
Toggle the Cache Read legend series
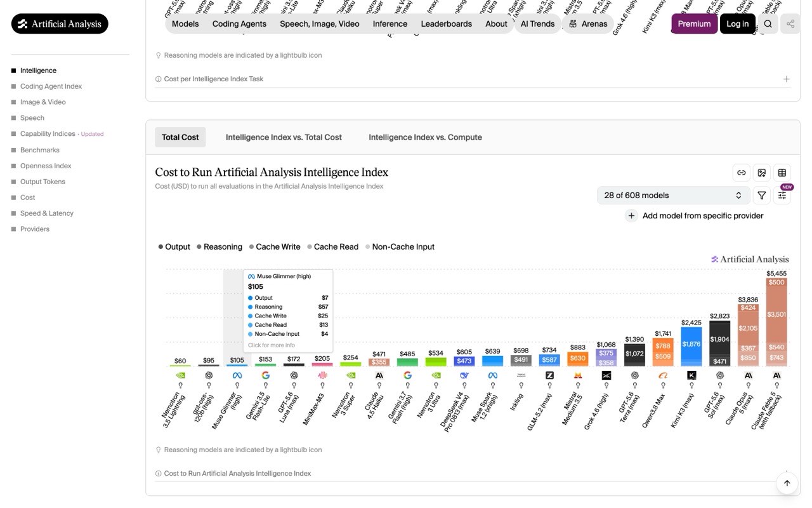click(x=332, y=246)
